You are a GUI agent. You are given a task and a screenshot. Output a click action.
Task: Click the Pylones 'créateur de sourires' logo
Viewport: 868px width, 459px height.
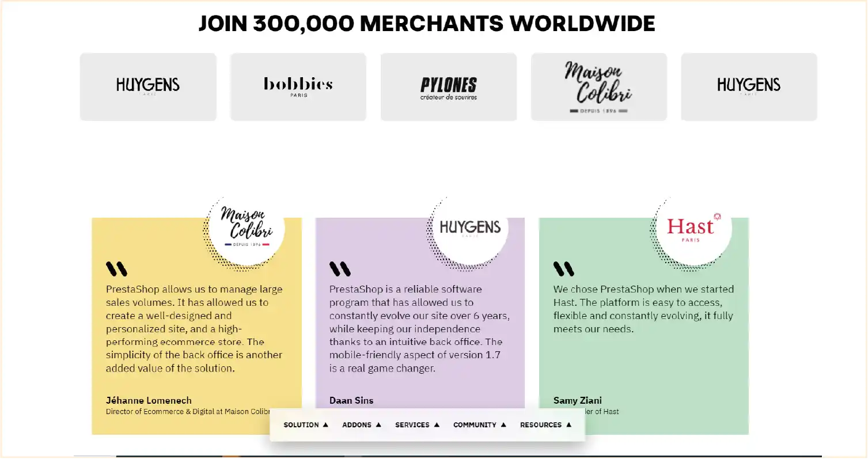pyautogui.click(x=448, y=86)
